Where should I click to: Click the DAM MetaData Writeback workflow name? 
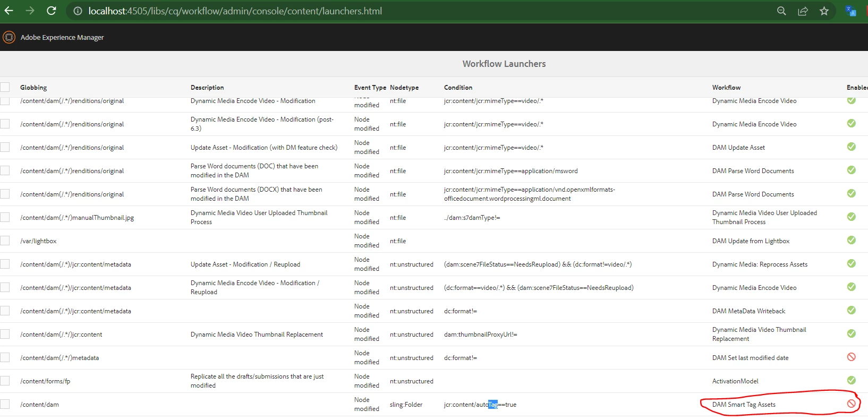point(748,311)
